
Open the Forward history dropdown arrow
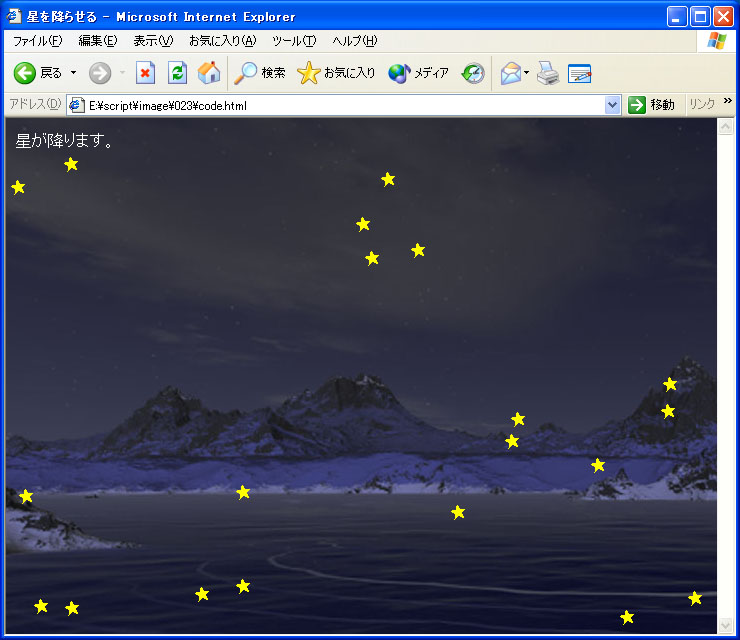pos(123,73)
